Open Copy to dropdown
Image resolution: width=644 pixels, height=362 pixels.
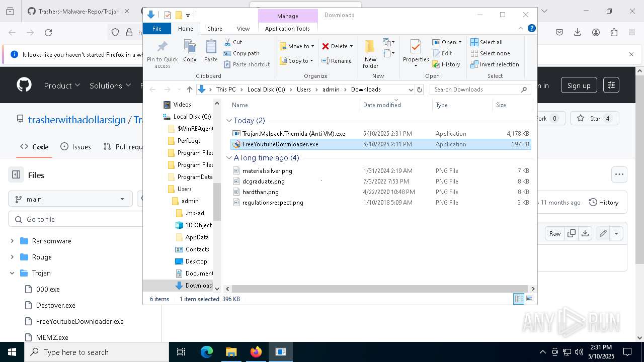pos(297,61)
